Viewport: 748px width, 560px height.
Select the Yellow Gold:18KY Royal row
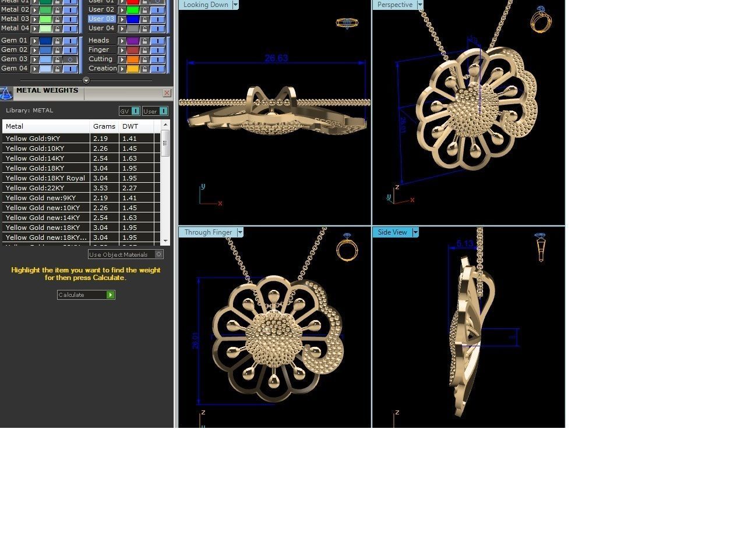click(81, 178)
